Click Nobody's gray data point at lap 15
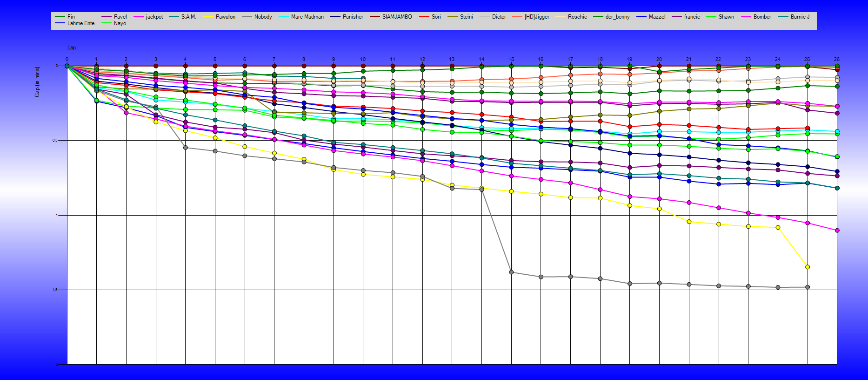868x380 pixels. (511, 272)
